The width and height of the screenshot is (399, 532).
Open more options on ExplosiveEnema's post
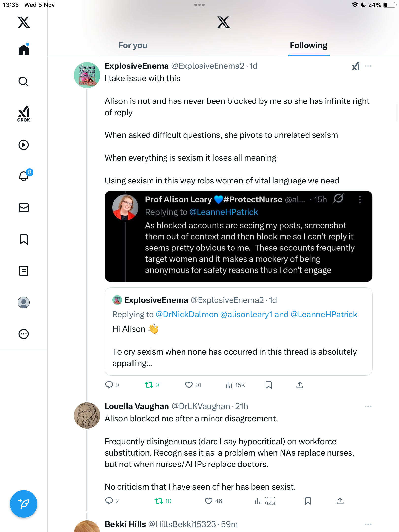[x=368, y=66]
